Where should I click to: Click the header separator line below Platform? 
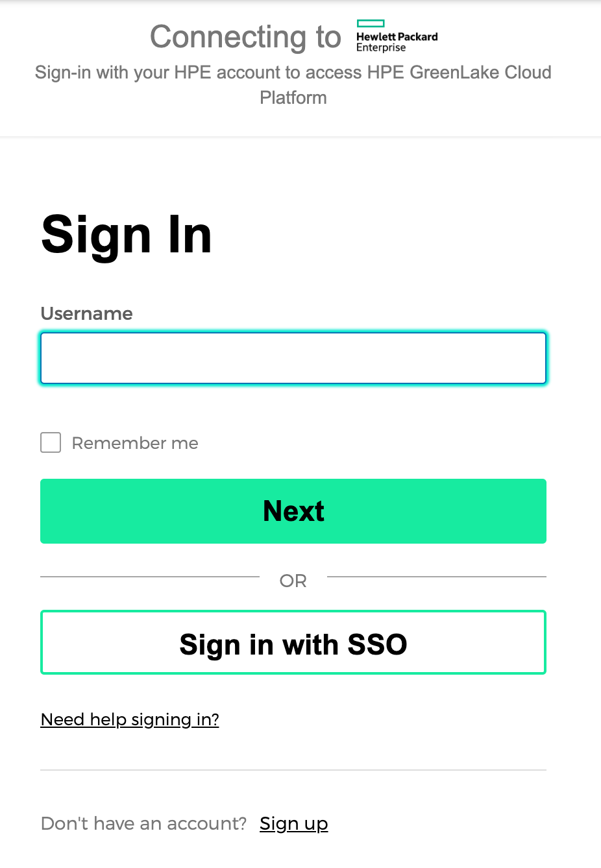click(300, 136)
